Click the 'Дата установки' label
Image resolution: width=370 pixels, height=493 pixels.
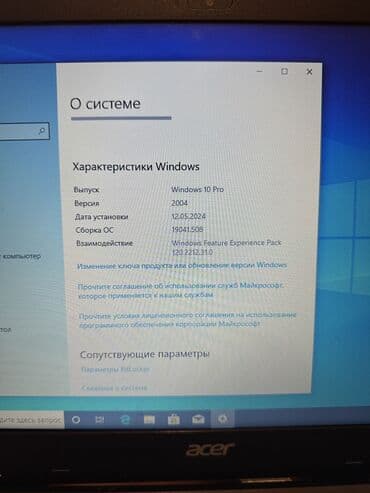(x=102, y=217)
